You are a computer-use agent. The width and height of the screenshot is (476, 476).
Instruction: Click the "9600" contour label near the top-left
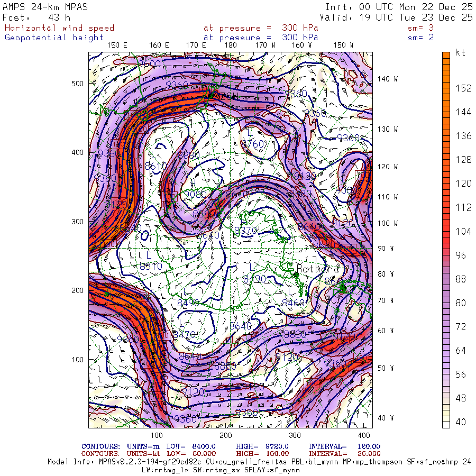coord(149,63)
